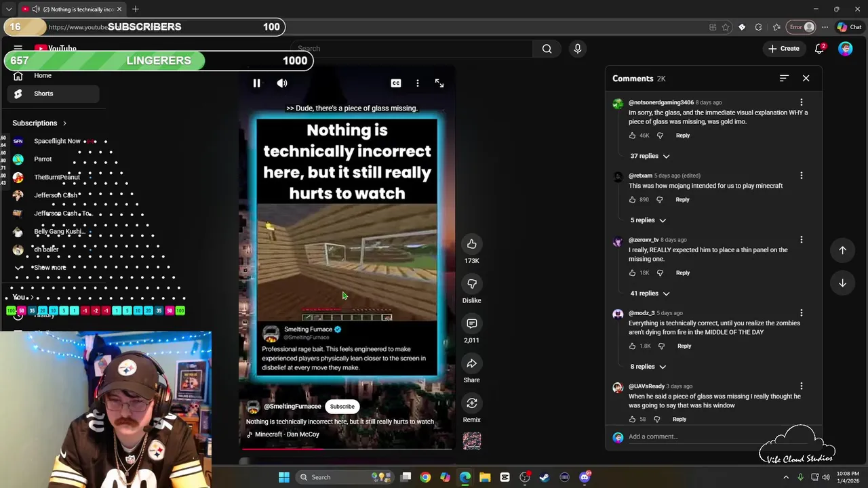Add this page to favorites star
868x488 pixels.
[x=726, y=27]
